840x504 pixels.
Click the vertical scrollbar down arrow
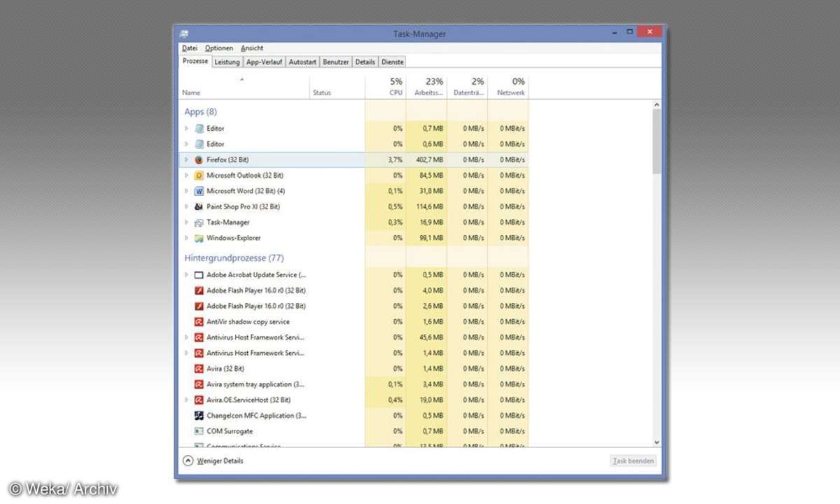pyautogui.click(x=657, y=442)
